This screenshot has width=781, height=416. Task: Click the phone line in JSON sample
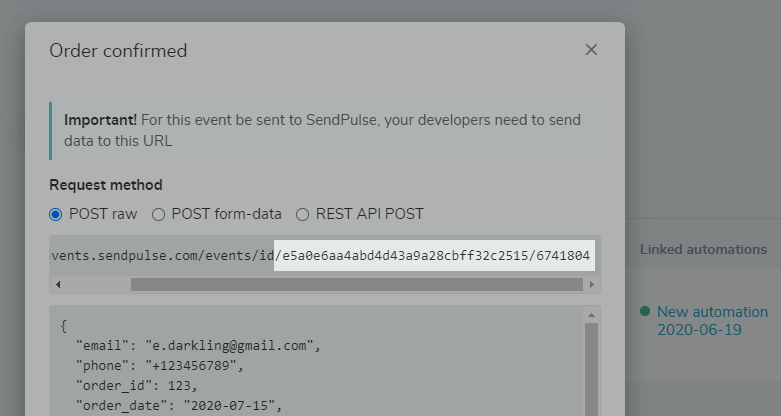point(159,366)
